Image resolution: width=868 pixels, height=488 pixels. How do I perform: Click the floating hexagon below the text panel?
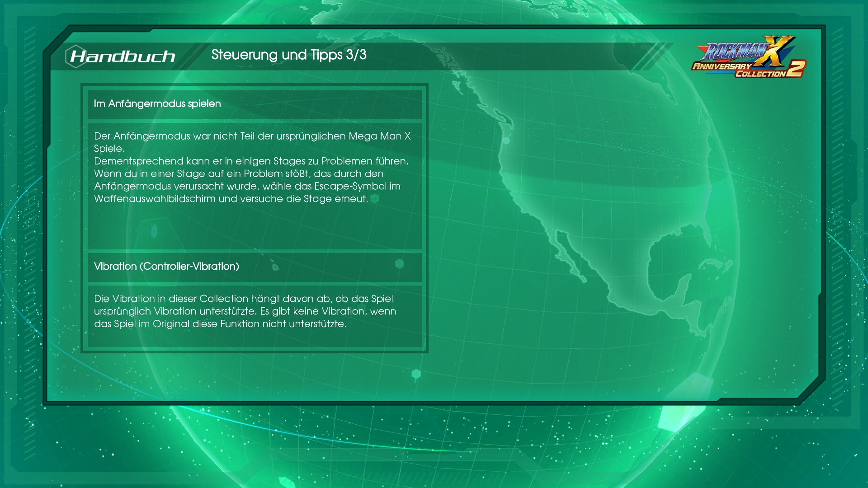click(416, 374)
